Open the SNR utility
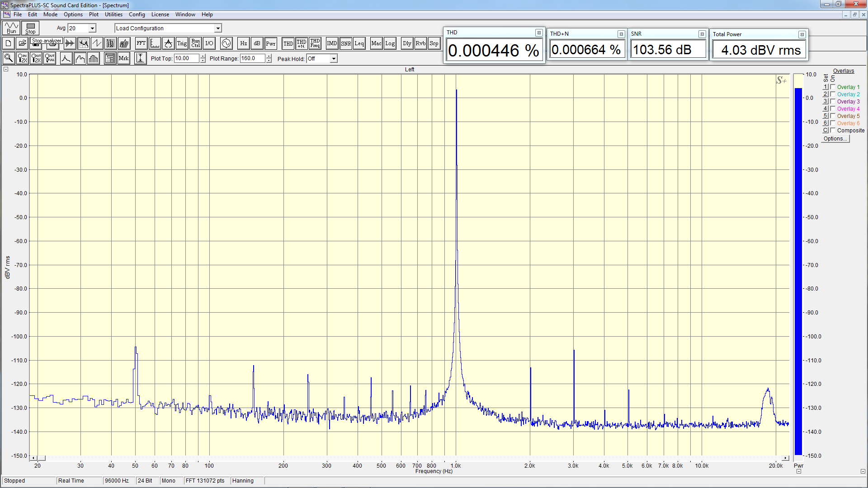Viewport: 868px width, 488px height. click(346, 44)
